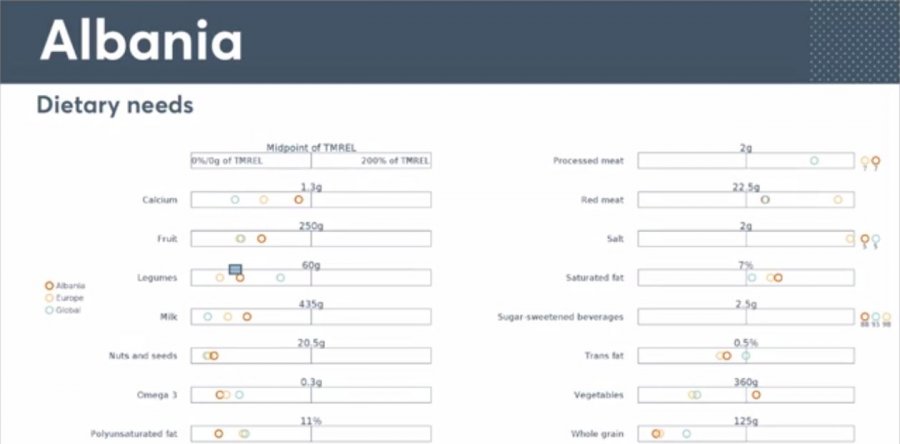900x444 pixels.
Task: Click Albania's marker in Saturated fat bar
Action: pos(777,278)
